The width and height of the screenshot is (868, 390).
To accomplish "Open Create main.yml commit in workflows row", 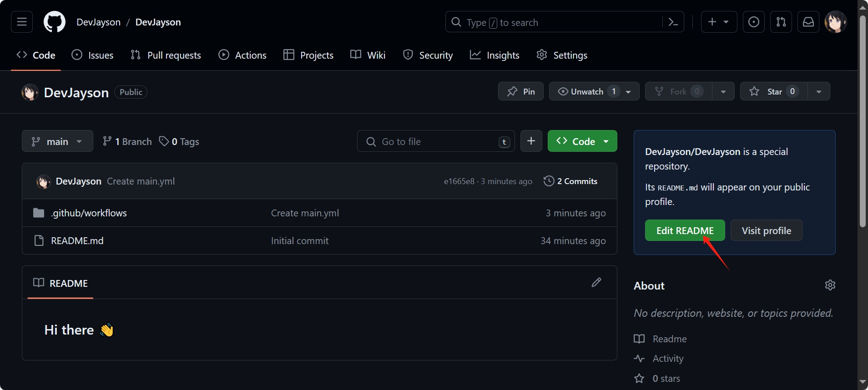I will point(305,213).
